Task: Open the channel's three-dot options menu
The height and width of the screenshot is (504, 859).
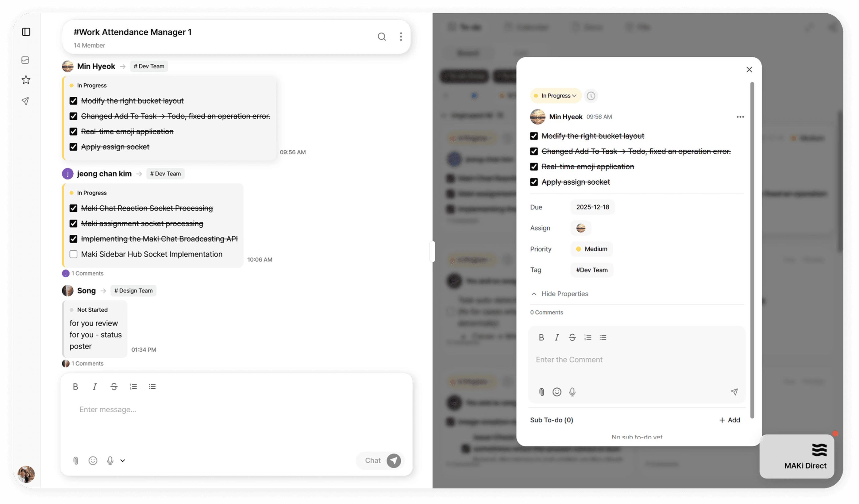Action: 401,37
